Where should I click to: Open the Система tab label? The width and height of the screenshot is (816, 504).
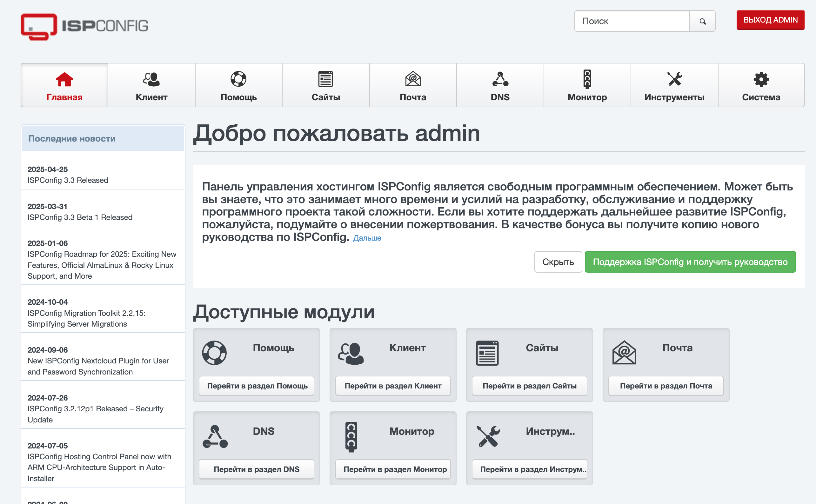pyautogui.click(x=761, y=97)
